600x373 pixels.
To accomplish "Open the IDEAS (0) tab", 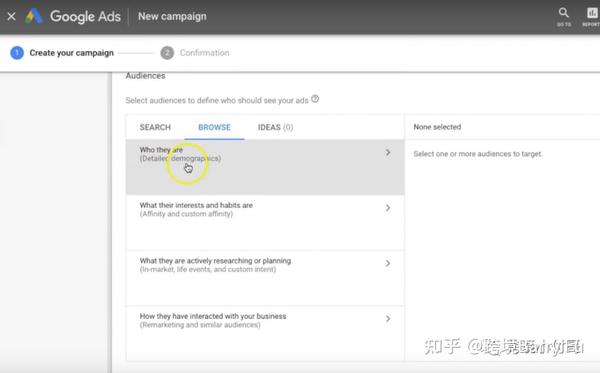I will click(276, 127).
